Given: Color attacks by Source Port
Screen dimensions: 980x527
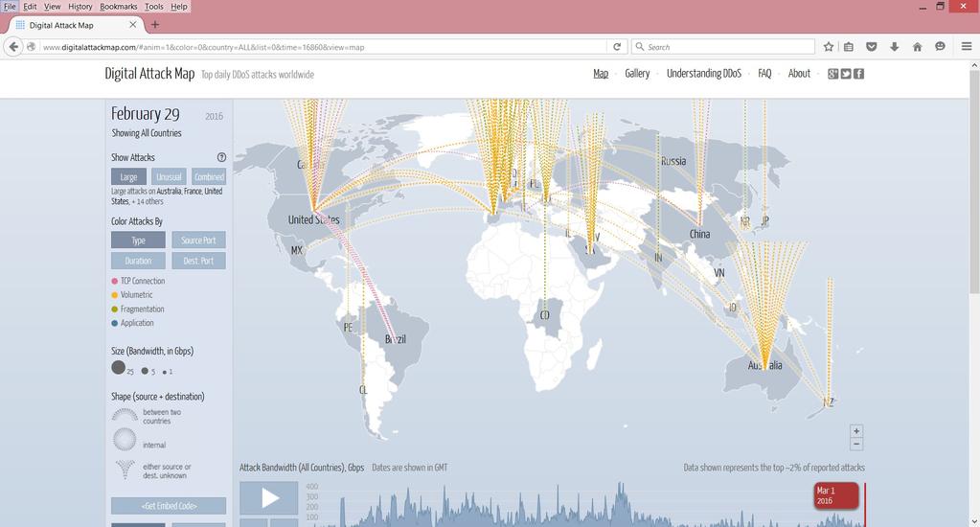Looking at the screenshot, I should pyautogui.click(x=198, y=241).
